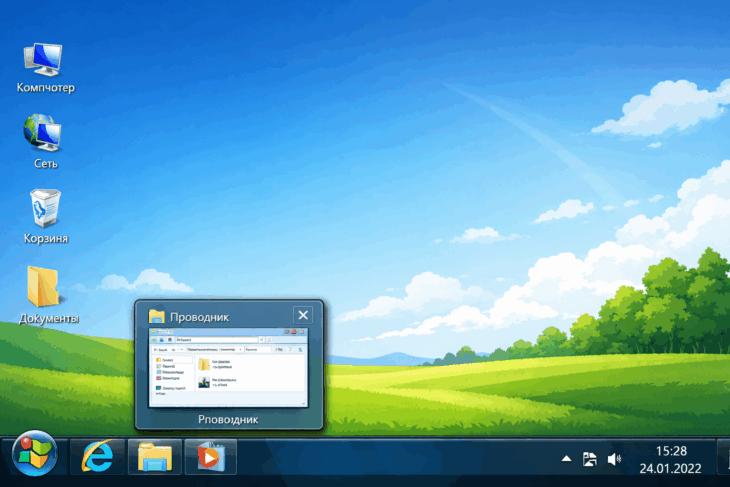
Task: Open the volume speaker tray icon
Action: pos(614,460)
